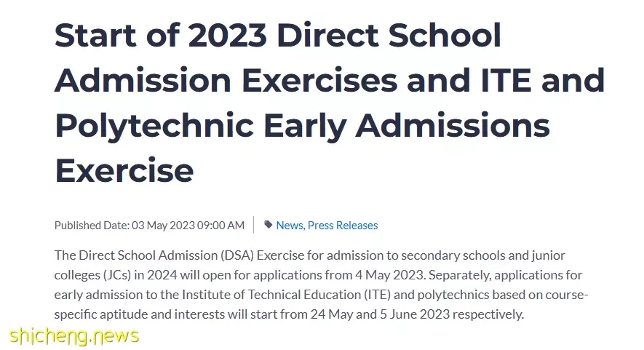Open the News category link
644x350 pixels.
click(x=289, y=225)
